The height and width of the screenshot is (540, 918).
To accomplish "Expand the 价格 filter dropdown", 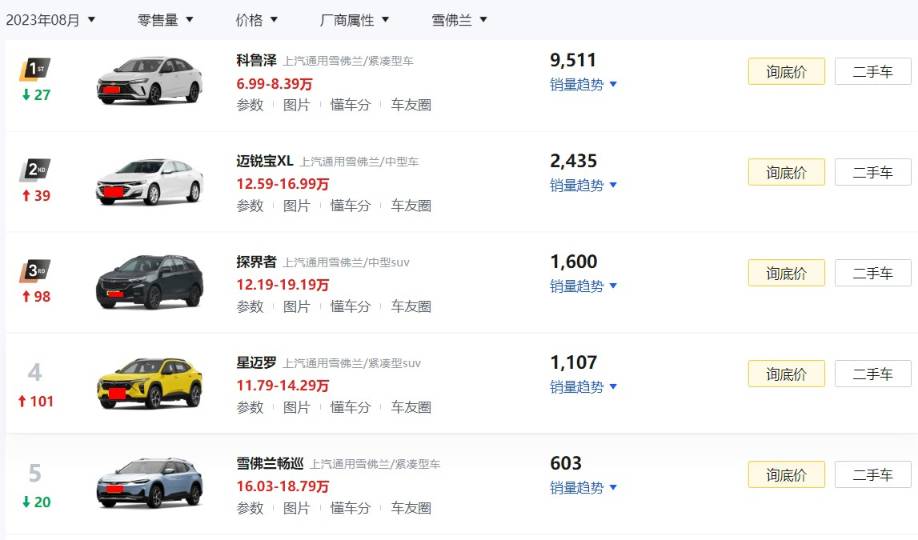I will [256, 20].
